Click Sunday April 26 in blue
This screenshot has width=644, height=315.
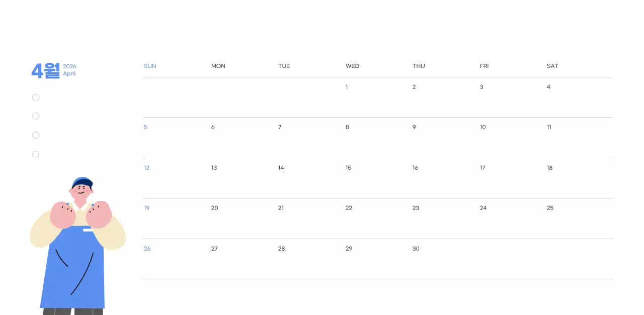[x=147, y=249]
